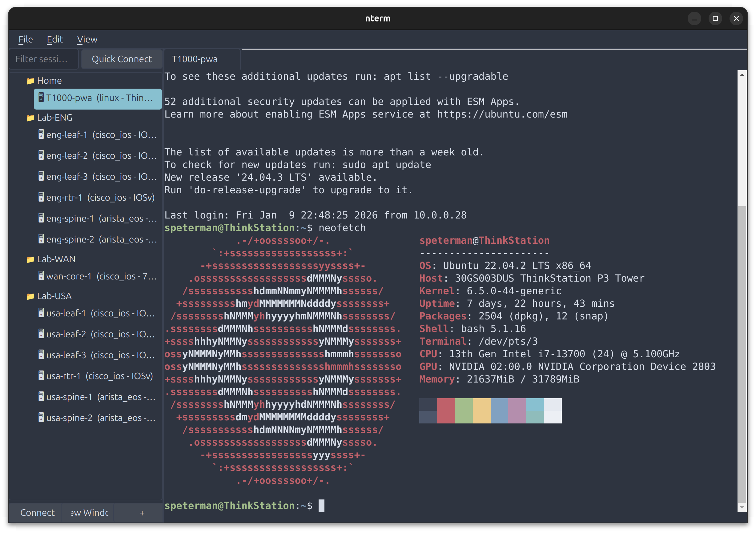Select the wan-core-1 device icon
756x533 pixels.
pos(41,276)
